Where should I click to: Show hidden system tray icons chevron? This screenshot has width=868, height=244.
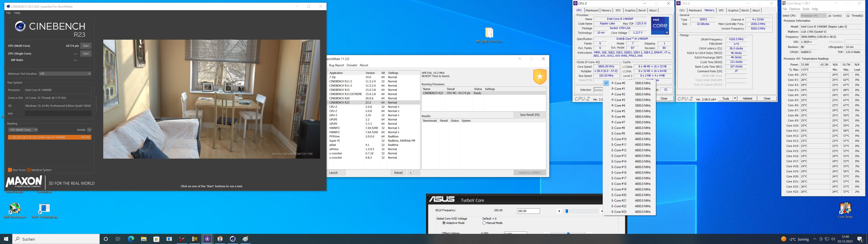[815, 239]
